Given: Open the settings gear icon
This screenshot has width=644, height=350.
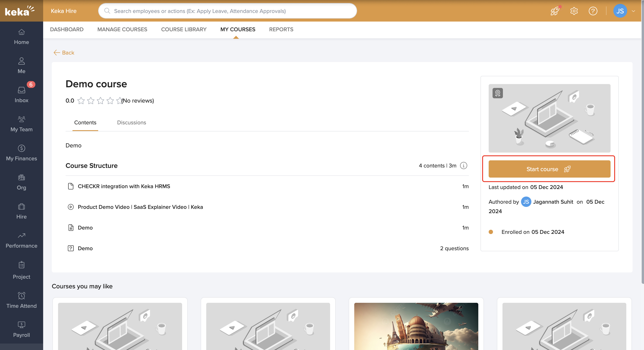Looking at the screenshot, I should point(574,11).
